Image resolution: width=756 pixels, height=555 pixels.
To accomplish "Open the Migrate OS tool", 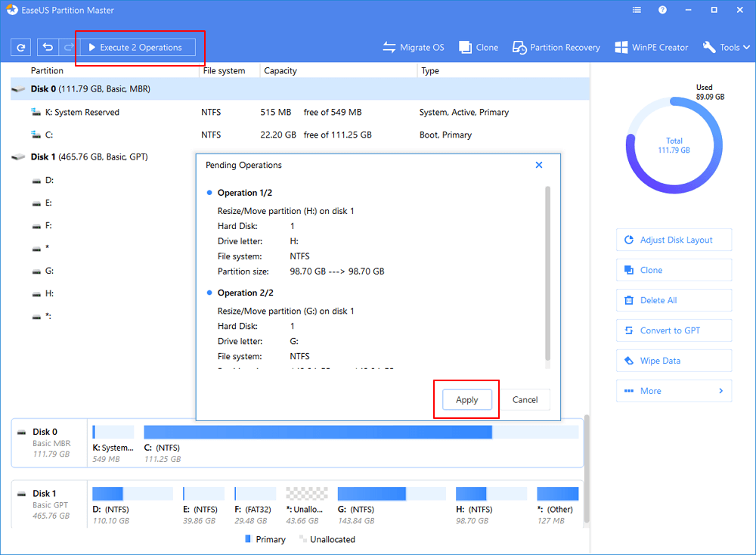I will [414, 48].
